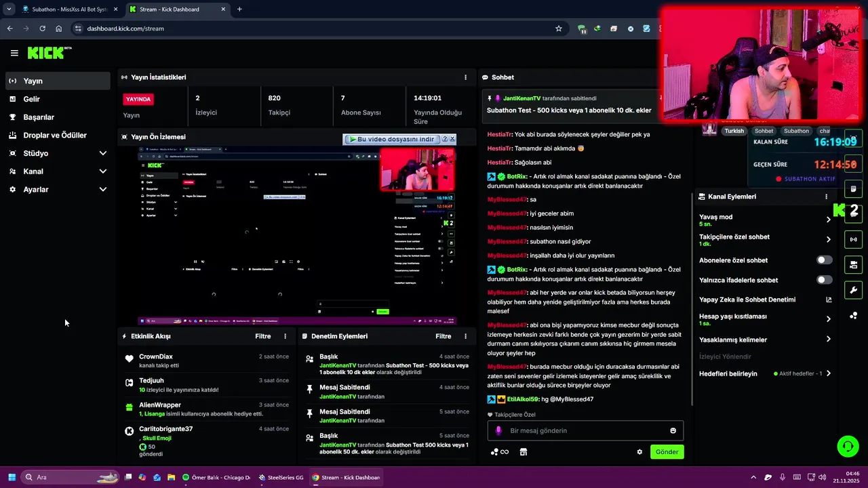This screenshot has height=488, width=868.
Task: Toggle Abonelere özel sohbet switch
Action: pyautogui.click(x=824, y=260)
